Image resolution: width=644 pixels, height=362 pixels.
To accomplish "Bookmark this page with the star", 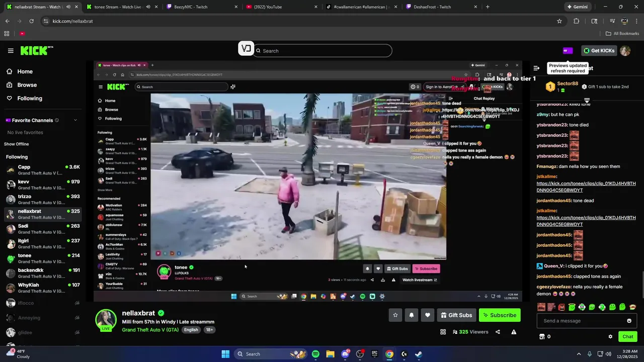I will point(559,21).
